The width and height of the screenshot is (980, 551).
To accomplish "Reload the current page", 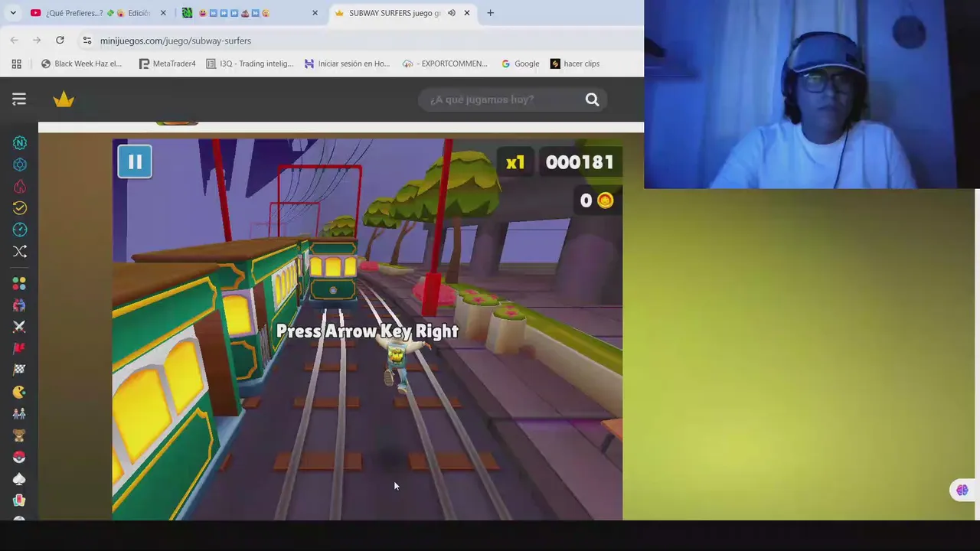I will tap(60, 40).
